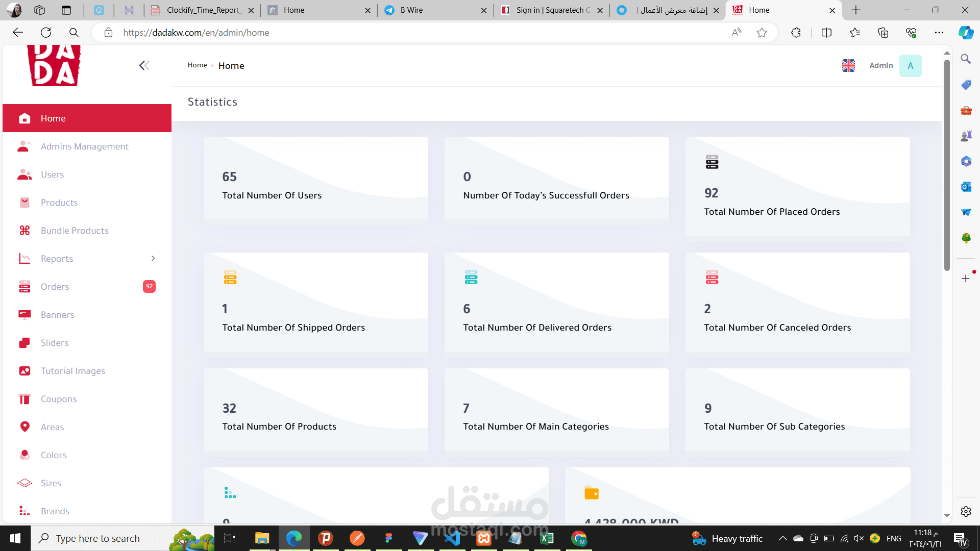Click the UK flag language icon

848,65
